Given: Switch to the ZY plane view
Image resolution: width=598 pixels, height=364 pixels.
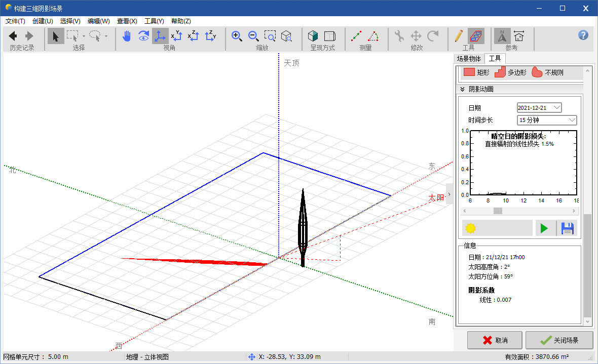Looking at the screenshot, I should point(210,36).
